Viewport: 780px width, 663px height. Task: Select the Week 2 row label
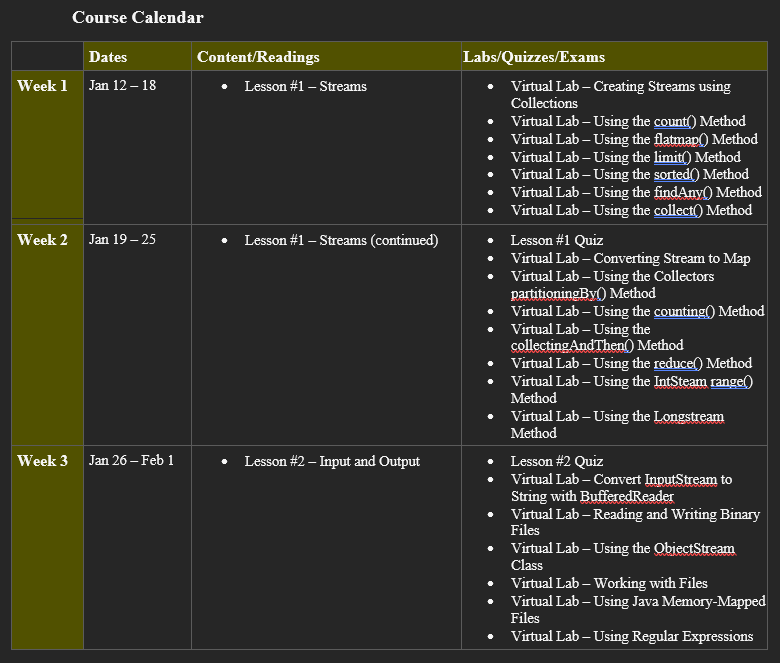[x=42, y=240]
